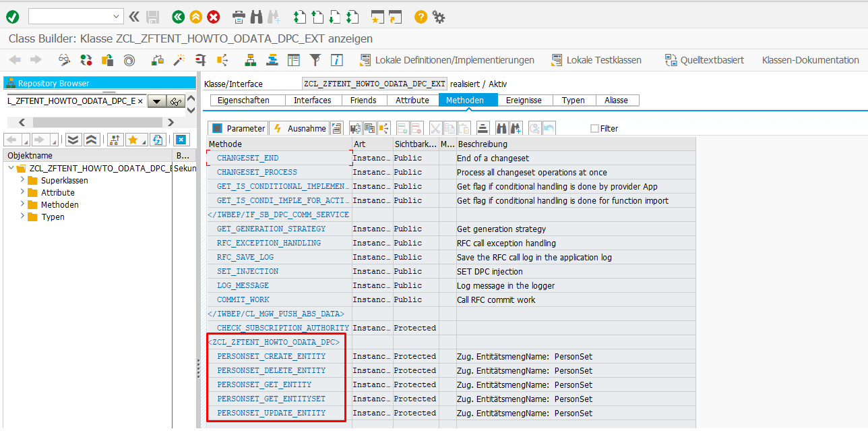868x431 pixels.
Task: Click the funnel filter icon in application toolbar
Action: [x=315, y=60]
